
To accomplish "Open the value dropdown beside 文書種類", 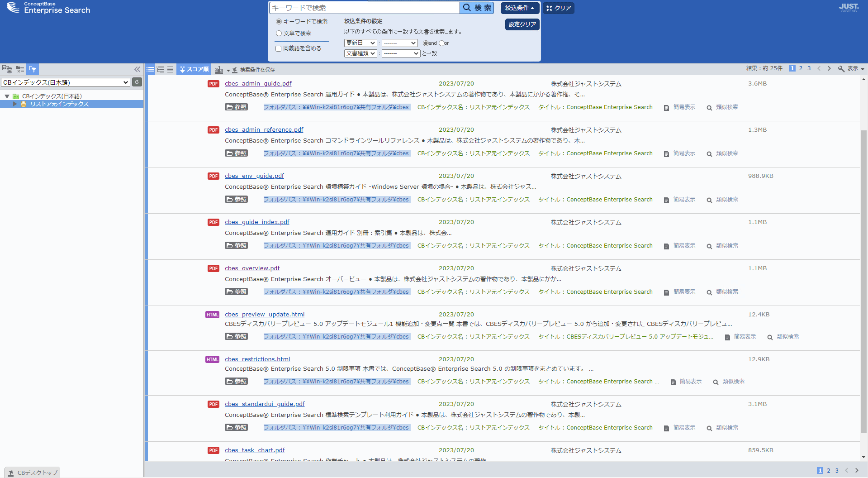I will point(401,53).
